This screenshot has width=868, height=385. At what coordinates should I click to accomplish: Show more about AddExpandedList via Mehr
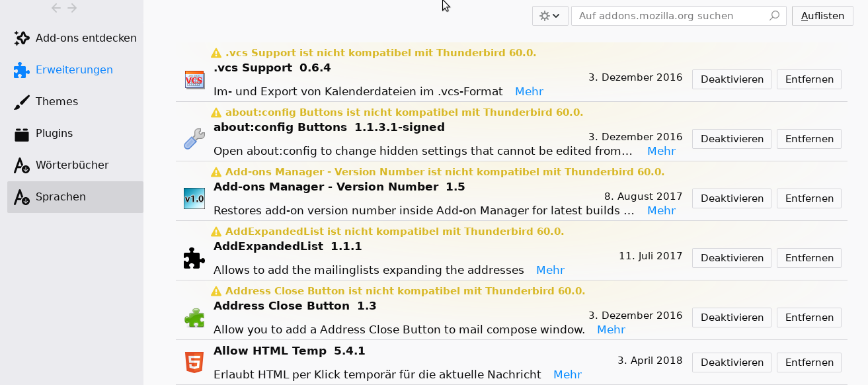[550, 270]
